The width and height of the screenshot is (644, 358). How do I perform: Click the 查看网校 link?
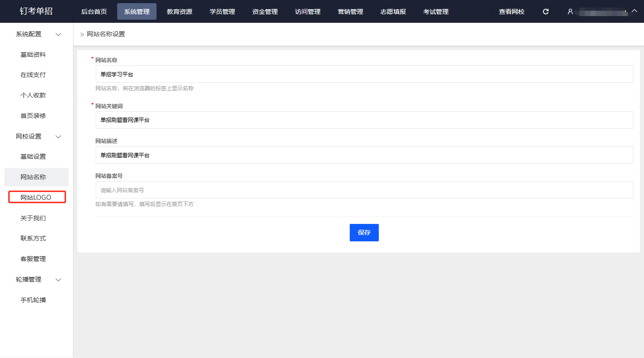pos(512,12)
